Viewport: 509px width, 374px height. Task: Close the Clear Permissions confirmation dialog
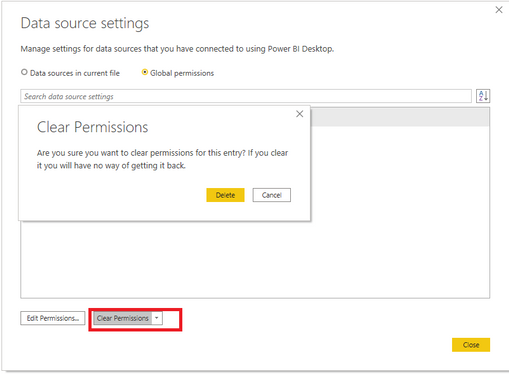tap(300, 114)
